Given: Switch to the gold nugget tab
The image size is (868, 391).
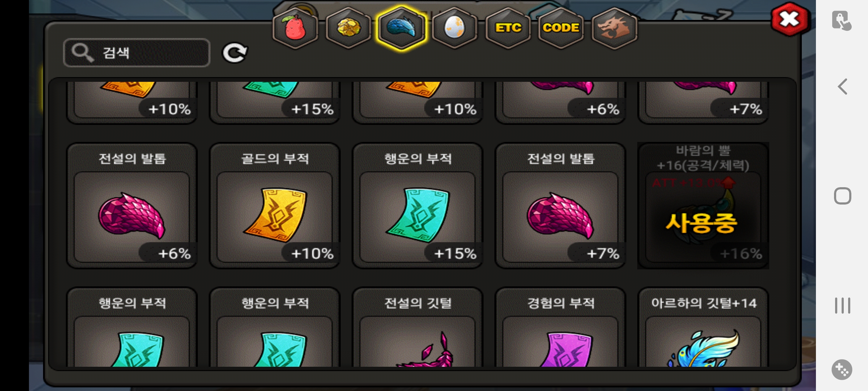Looking at the screenshot, I should coord(348,28).
